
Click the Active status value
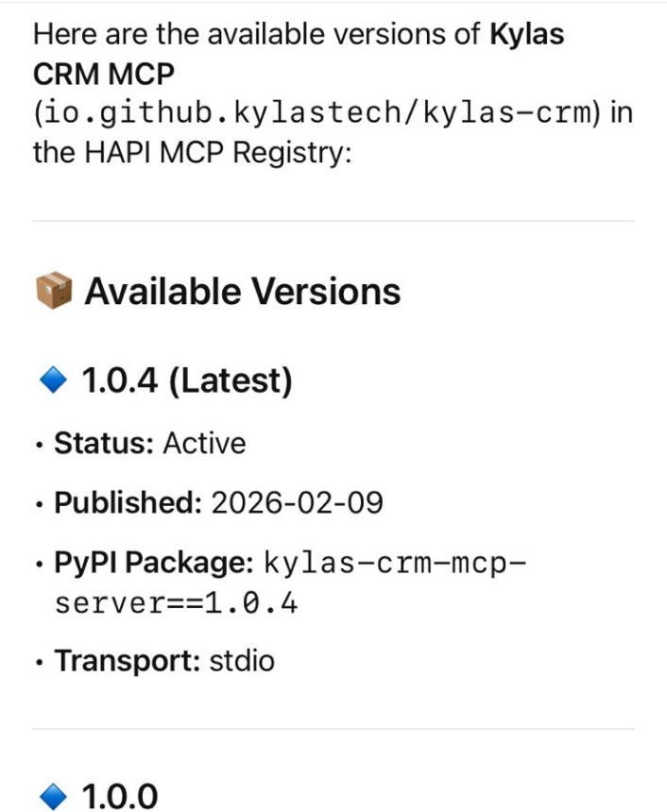coord(204,444)
